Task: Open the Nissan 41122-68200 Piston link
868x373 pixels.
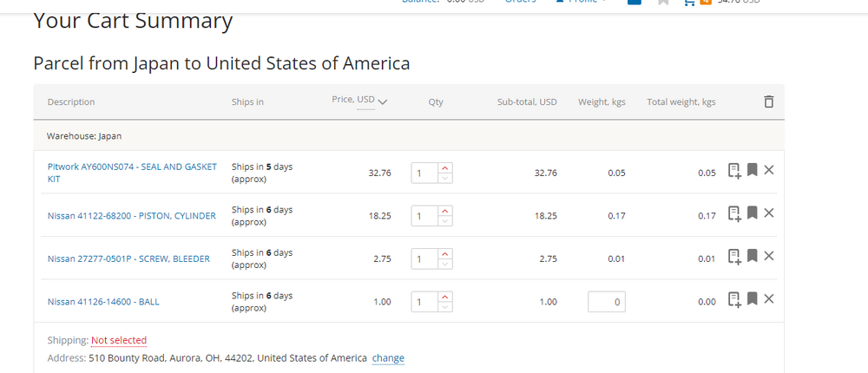Action: [x=132, y=216]
